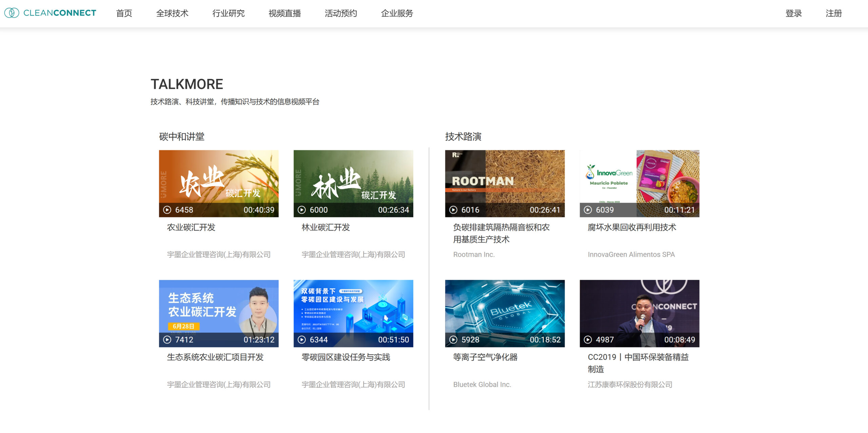This screenshot has height=433, width=868.
Task: Open the 全球技术 menu item
Action: [172, 13]
